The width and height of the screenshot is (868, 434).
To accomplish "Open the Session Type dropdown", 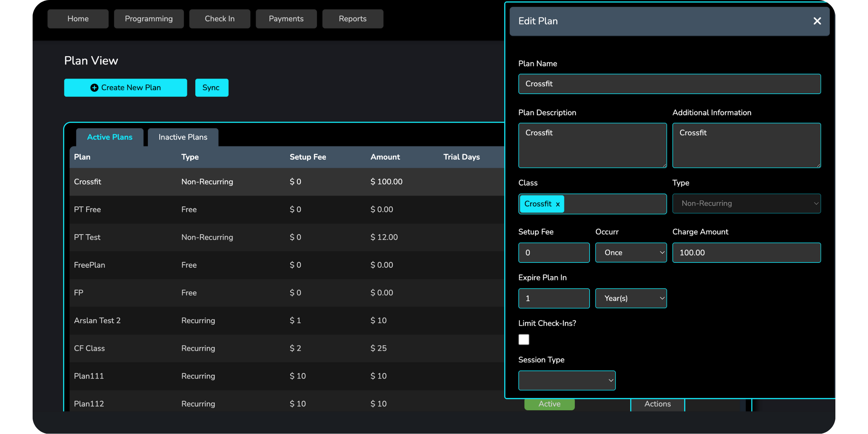I will (567, 380).
